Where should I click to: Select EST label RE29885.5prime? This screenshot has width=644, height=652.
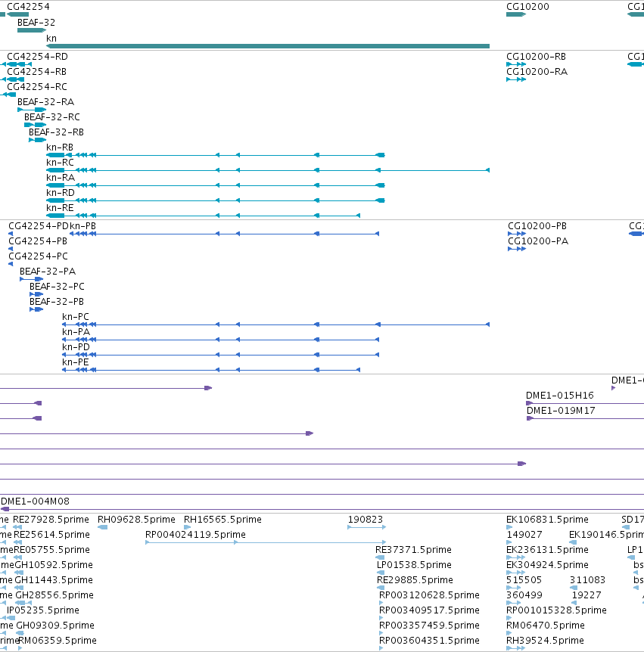tap(415, 580)
